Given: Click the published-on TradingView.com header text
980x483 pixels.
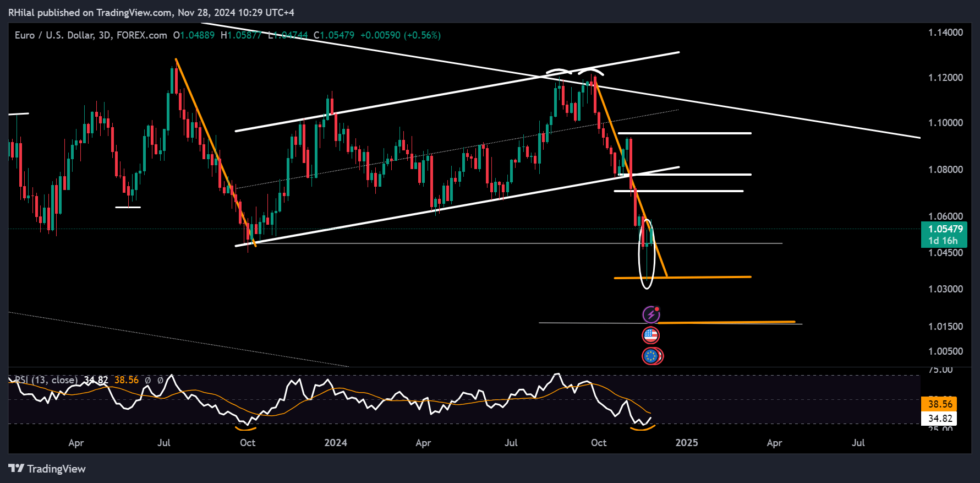Looking at the screenshot, I should [x=151, y=12].
